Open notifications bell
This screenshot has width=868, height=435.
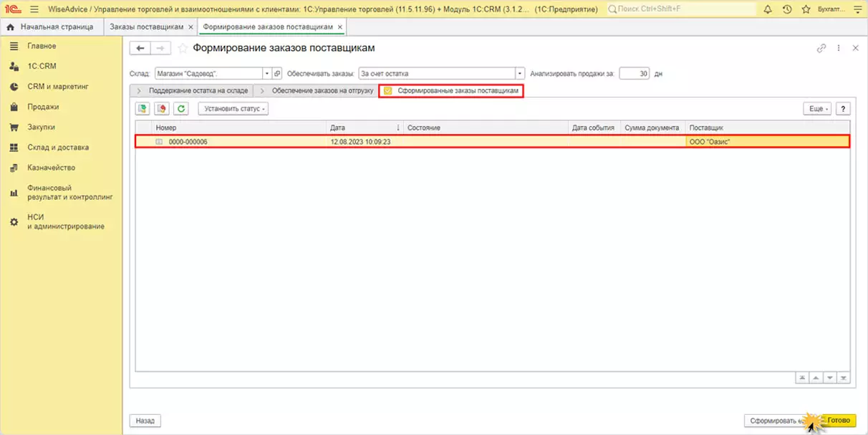pos(768,9)
